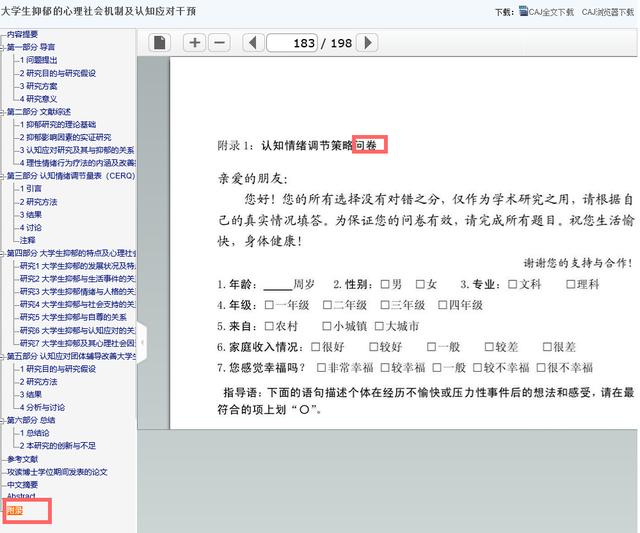Screen dimensions: 640x533
Task: Zoom out with the minus button
Action: (x=219, y=42)
